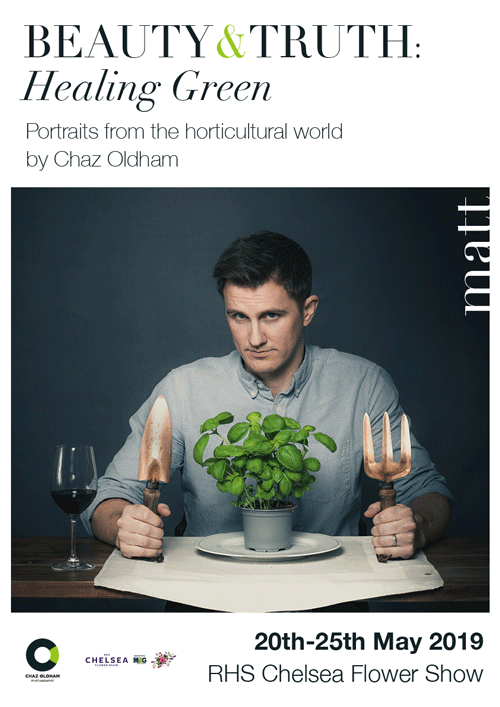Click the 'TRUTH:' word in the heading
This screenshot has width=500, height=707.
click(x=334, y=42)
